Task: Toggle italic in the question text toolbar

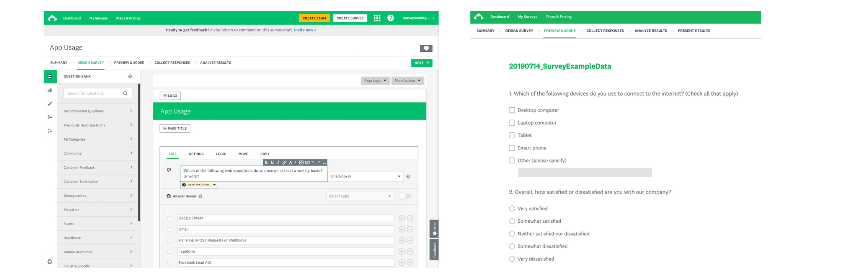Action: 278,162
